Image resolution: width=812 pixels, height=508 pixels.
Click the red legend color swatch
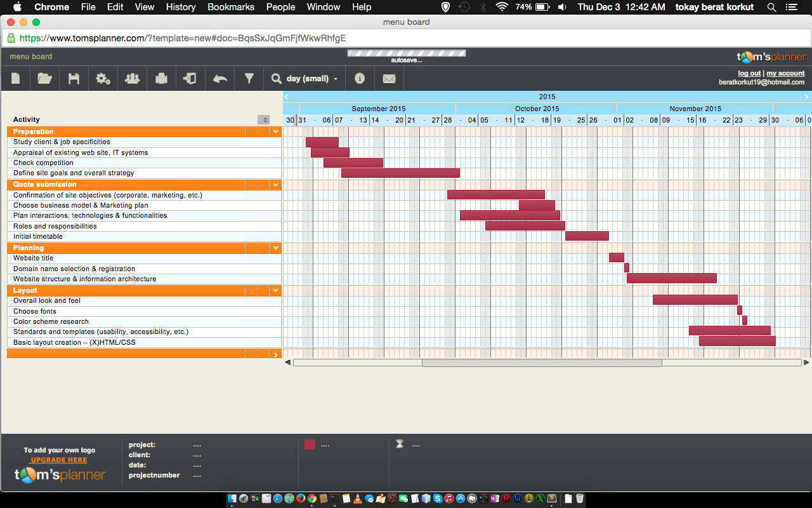[310, 444]
